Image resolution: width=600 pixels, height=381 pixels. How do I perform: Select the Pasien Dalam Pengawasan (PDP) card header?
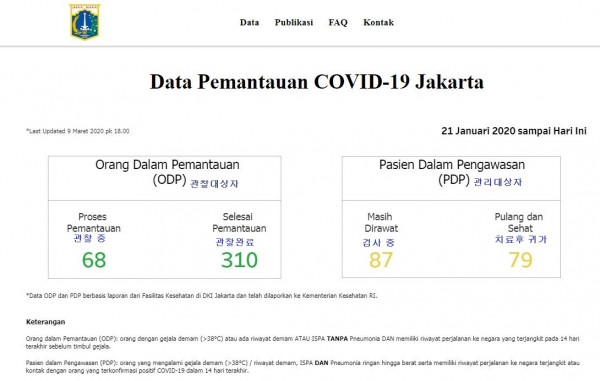click(x=452, y=178)
